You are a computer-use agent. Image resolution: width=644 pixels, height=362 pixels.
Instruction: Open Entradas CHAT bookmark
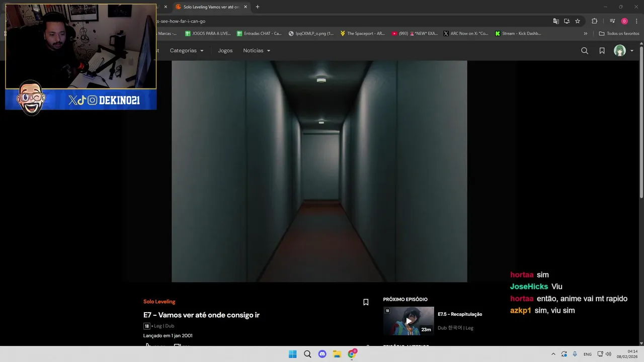259,34
